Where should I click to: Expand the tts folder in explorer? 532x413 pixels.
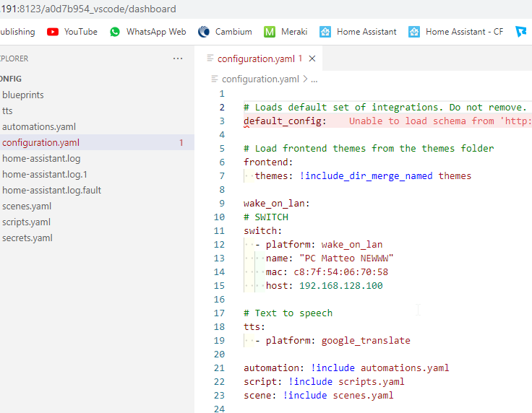click(8, 111)
